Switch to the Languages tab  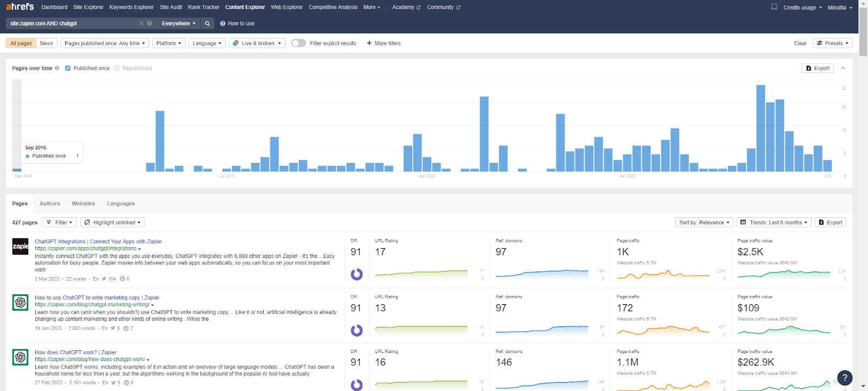120,204
